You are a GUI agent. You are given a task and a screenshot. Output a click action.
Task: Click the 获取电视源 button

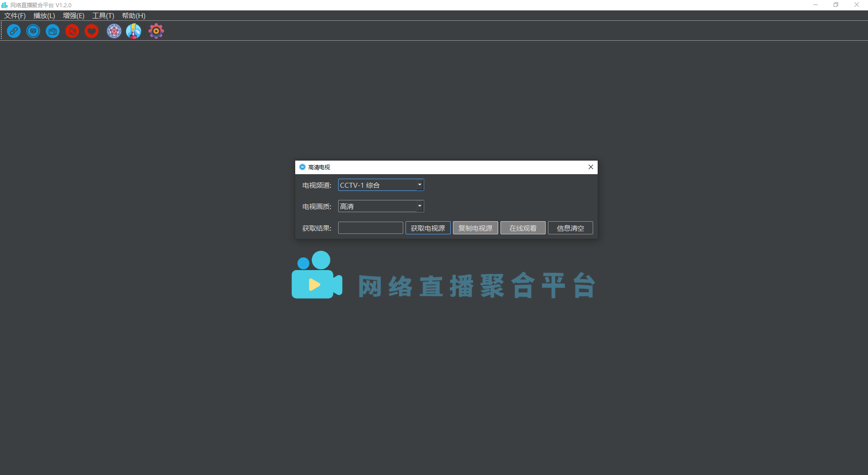[x=428, y=228]
